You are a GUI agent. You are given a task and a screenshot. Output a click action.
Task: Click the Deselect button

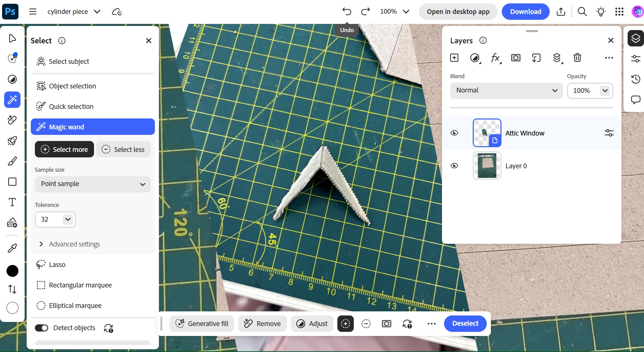[x=465, y=323]
